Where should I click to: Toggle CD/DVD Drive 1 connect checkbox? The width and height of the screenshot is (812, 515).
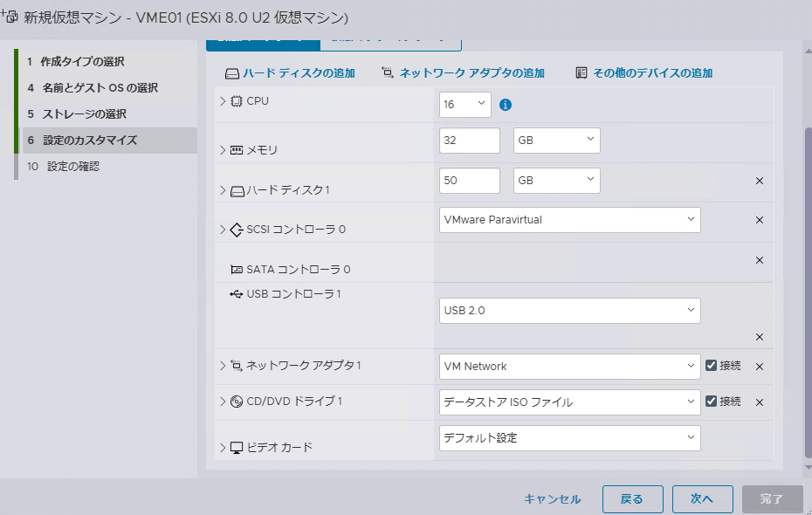[x=711, y=402]
